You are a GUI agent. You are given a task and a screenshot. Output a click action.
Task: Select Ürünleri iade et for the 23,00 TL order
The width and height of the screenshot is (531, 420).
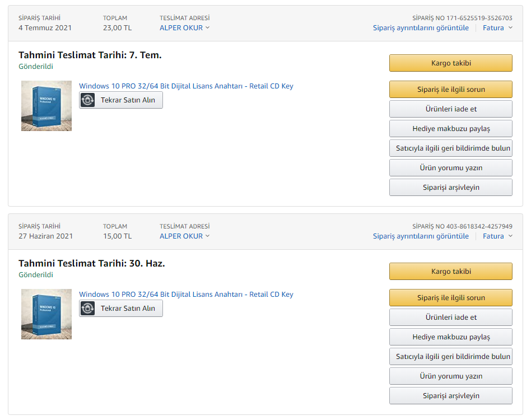pyautogui.click(x=450, y=109)
